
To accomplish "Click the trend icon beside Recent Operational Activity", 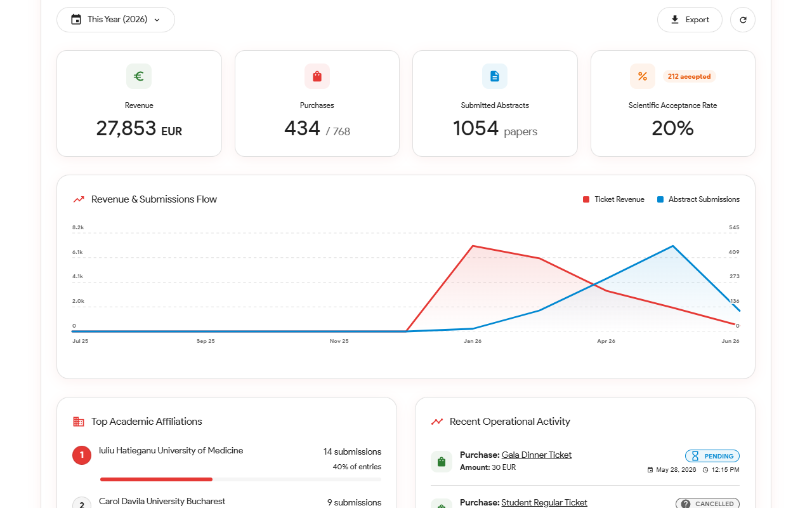I will pyautogui.click(x=437, y=422).
